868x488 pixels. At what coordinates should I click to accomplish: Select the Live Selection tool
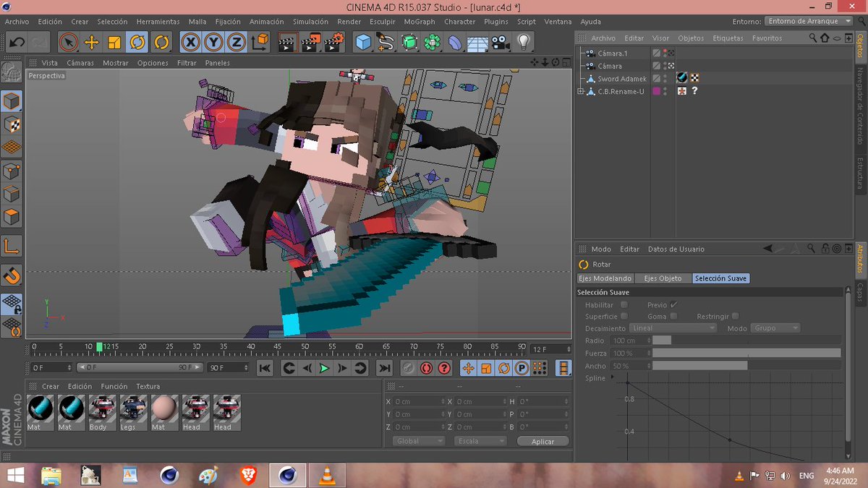69,42
